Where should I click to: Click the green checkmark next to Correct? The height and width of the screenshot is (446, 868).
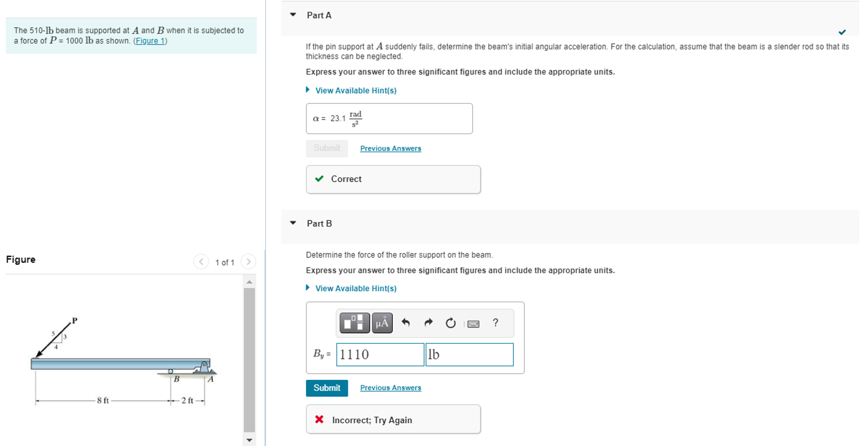pos(319,179)
